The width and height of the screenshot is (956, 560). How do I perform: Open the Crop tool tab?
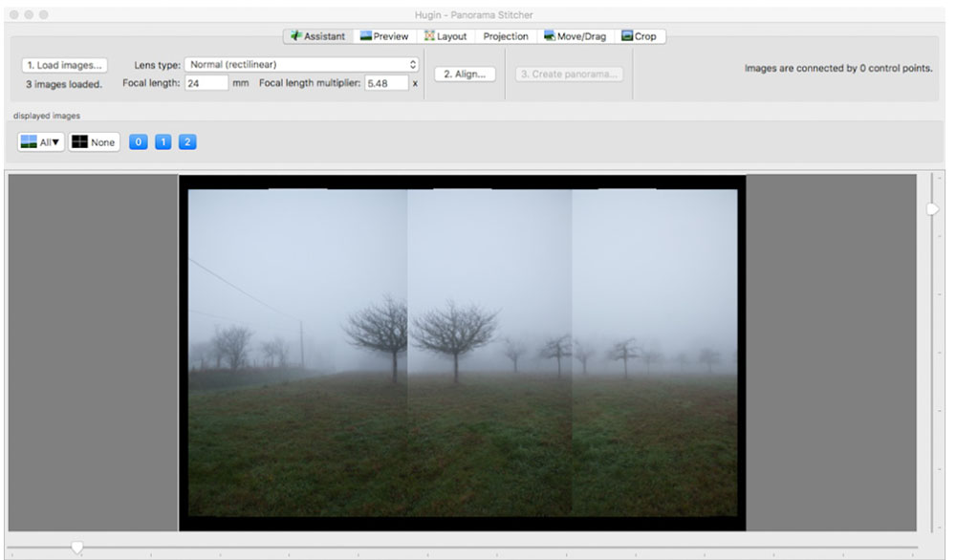click(x=640, y=35)
